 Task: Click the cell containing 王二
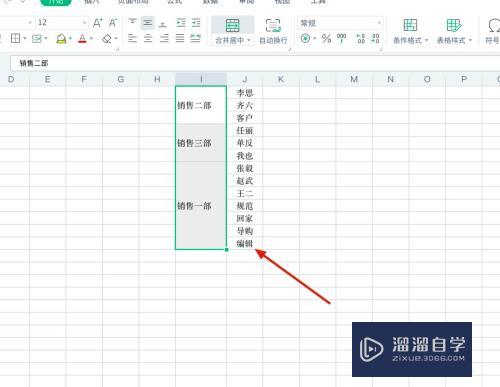(245, 193)
